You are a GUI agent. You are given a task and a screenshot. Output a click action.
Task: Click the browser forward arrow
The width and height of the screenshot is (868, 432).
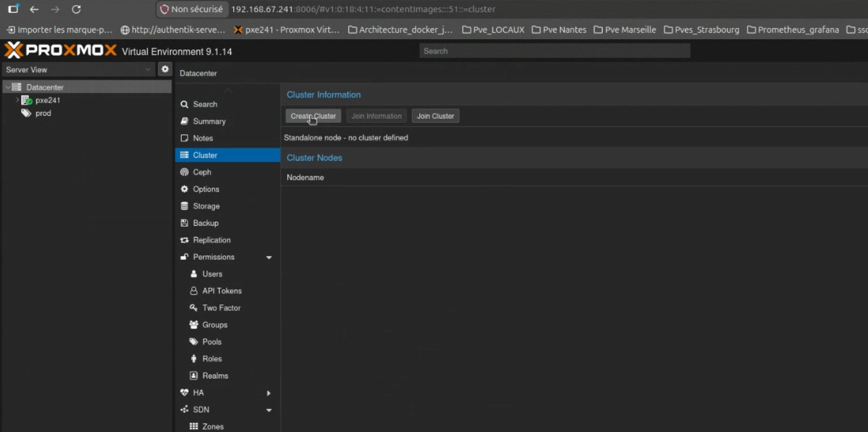click(x=55, y=9)
